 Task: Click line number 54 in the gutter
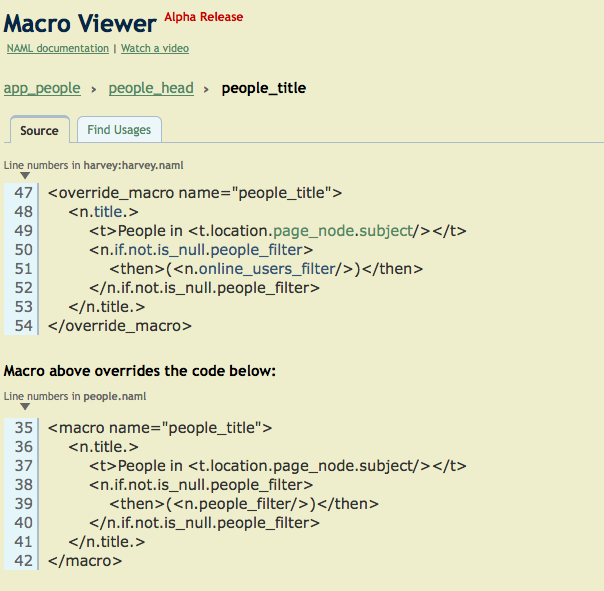23,325
